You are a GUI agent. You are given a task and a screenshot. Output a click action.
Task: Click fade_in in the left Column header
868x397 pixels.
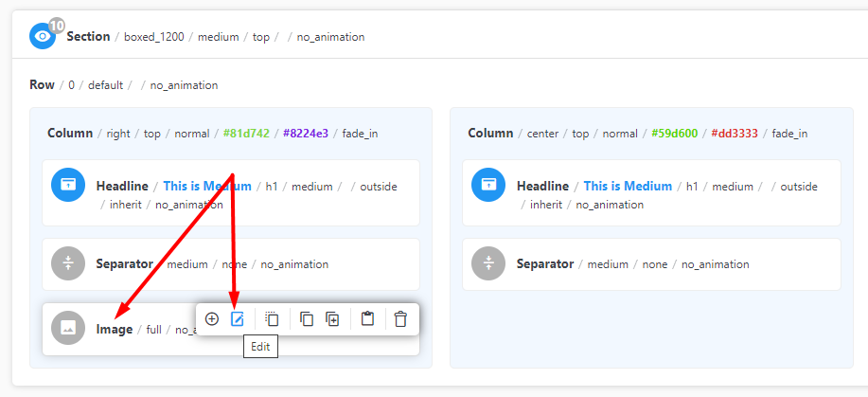coord(360,134)
